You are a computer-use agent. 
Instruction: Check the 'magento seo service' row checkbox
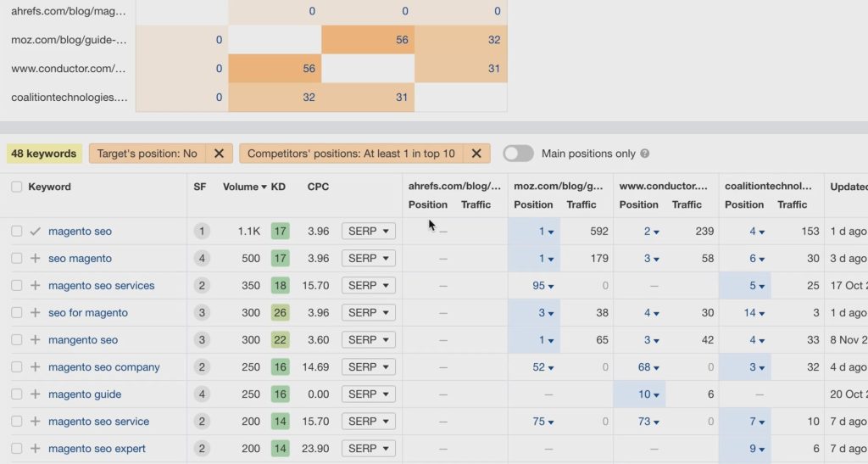pyautogui.click(x=17, y=421)
